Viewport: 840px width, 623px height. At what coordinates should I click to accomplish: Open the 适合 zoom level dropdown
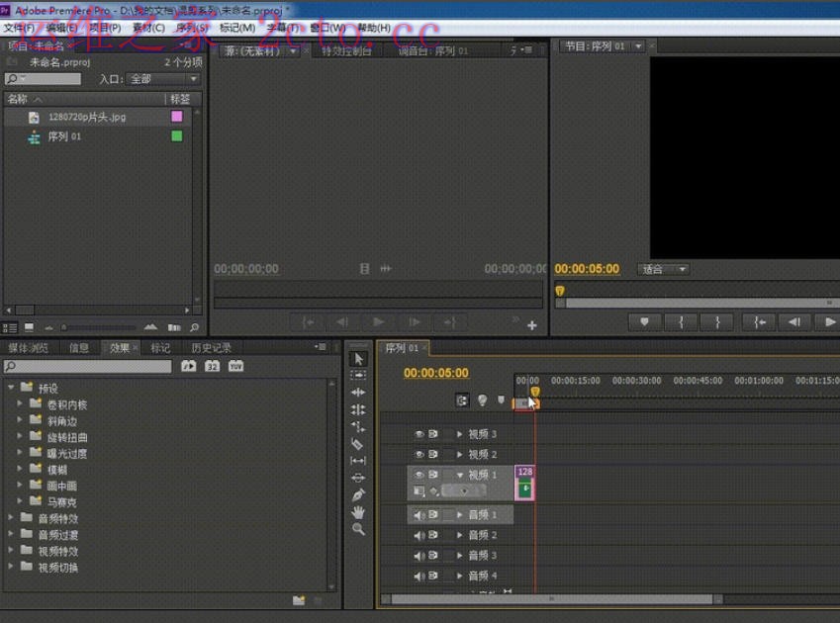pos(663,269)
